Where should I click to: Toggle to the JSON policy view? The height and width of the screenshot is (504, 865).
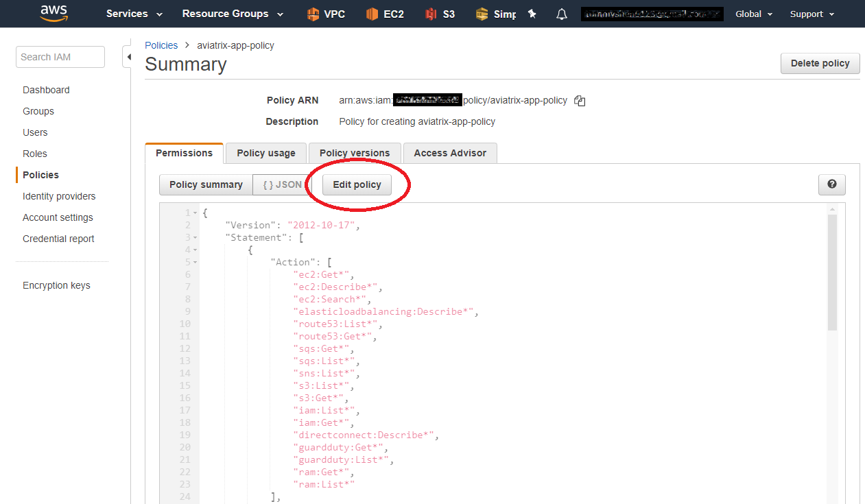[x=281, y=184]
